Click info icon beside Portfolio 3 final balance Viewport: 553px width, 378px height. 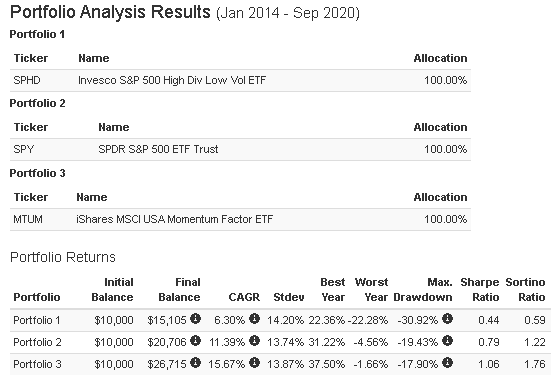pyautogui.click(x=195, y=362)
